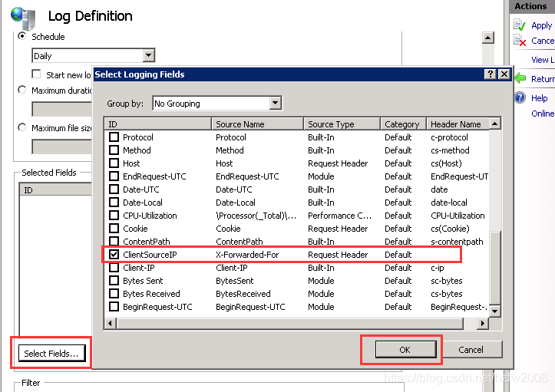
Task: Click the Select Fields... button
Action: [51, 354]
